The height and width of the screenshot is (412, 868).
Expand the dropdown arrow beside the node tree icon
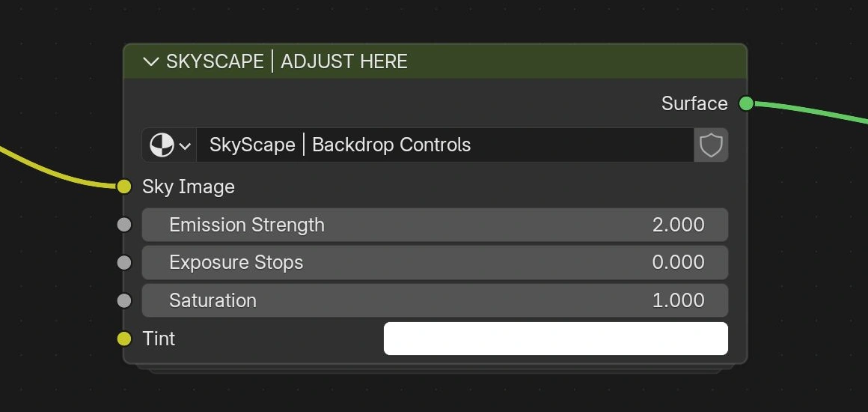coord(185,146)
